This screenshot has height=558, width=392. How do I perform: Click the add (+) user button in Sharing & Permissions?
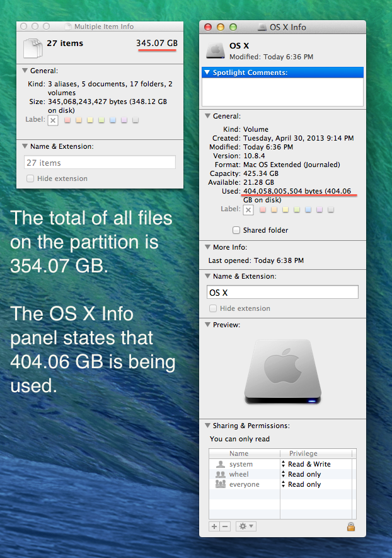[214, 526]
